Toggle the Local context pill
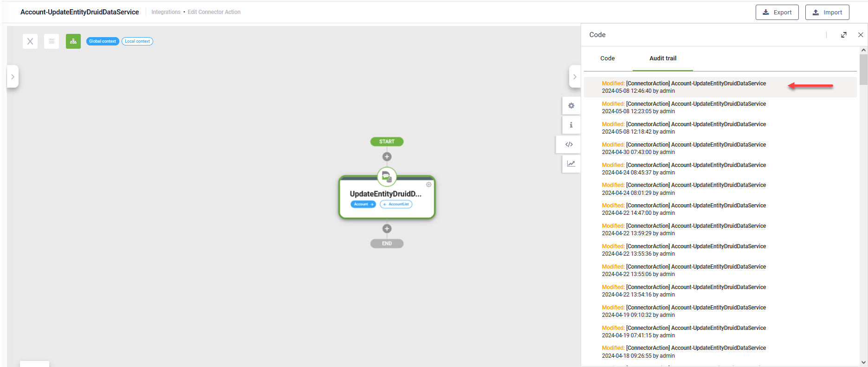The height and width of the screenshot is (367, 868). [137, 41]
